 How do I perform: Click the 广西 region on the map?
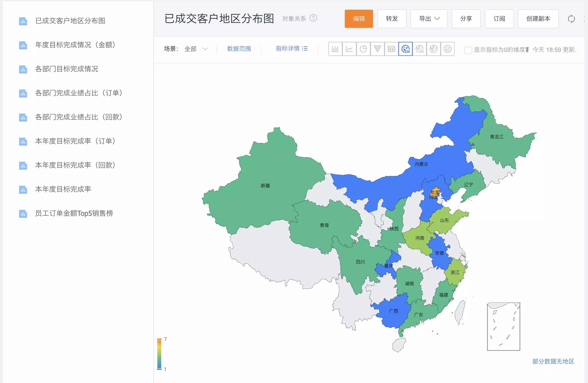click(x=393, y=311)
